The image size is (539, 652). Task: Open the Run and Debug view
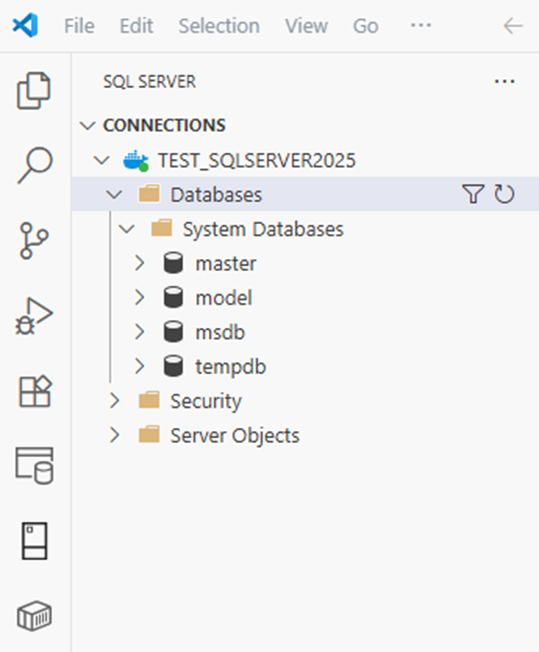tap(34, 316)
